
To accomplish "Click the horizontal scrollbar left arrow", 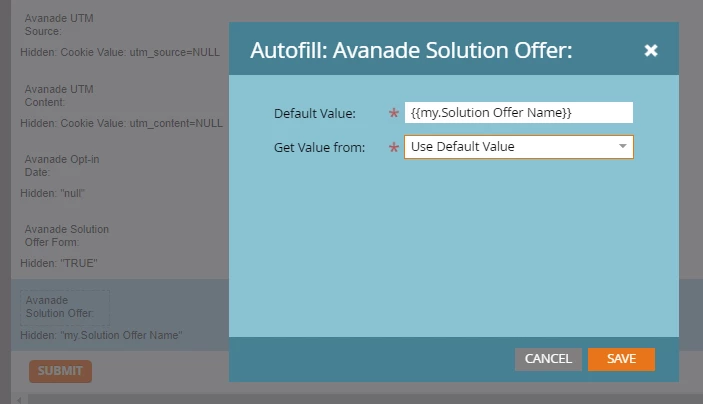I will (x=19, y=400).
